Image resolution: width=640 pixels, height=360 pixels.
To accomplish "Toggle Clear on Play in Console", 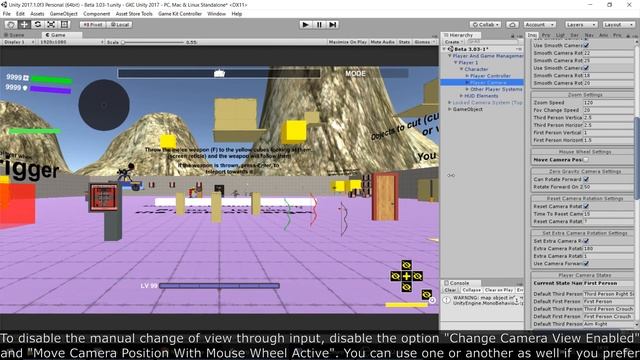I will pos(499,290).
